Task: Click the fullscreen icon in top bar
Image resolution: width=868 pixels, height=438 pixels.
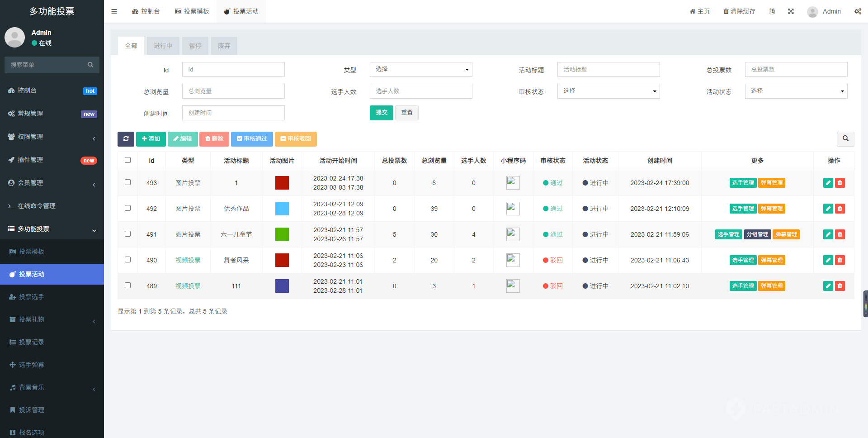Action: tap(791, 11)
